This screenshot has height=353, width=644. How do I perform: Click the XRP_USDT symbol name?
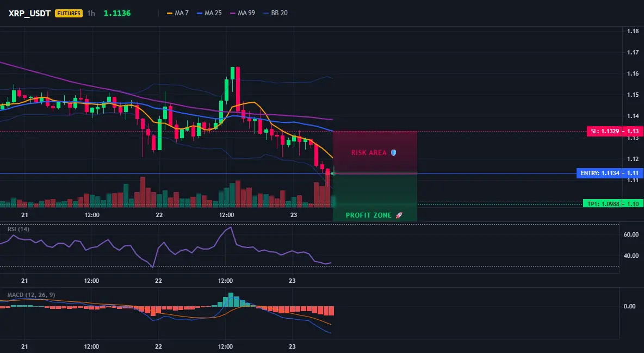point(29,13)
